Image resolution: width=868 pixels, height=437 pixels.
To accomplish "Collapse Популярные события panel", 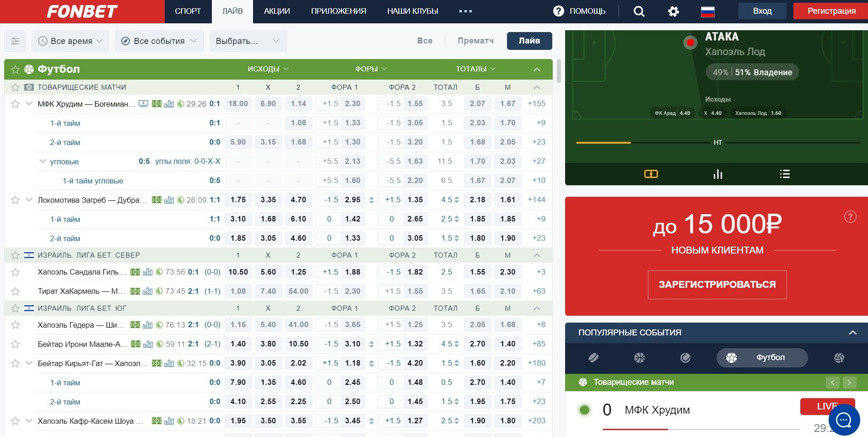I will click(x=852, y=333).
